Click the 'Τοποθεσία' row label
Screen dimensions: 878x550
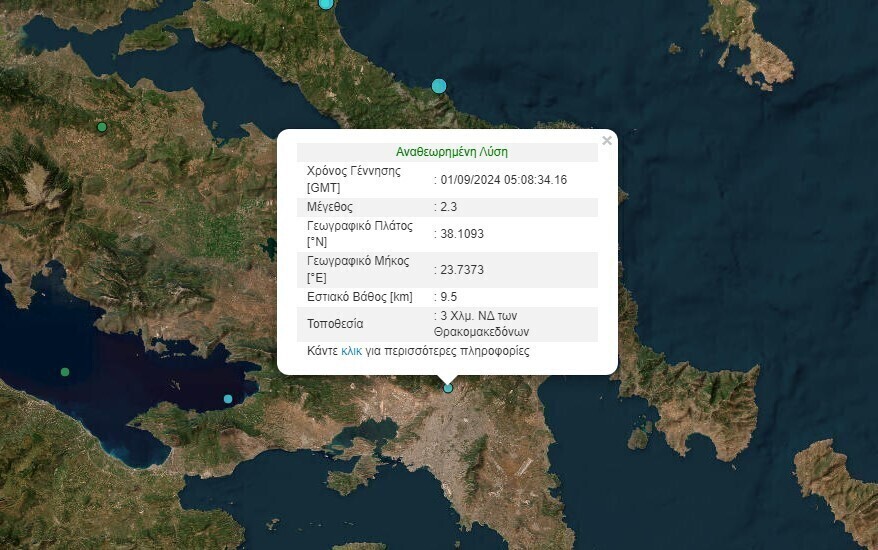coord(334,324)
